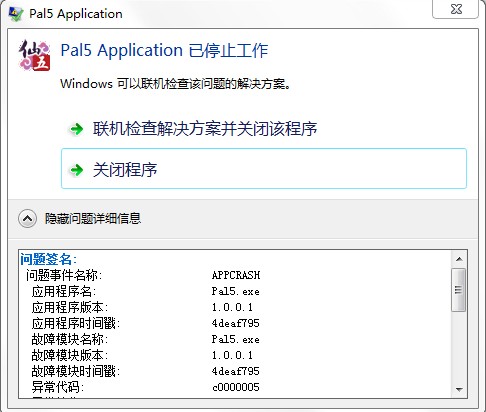Click the small title bar application icon

[16, 14]
